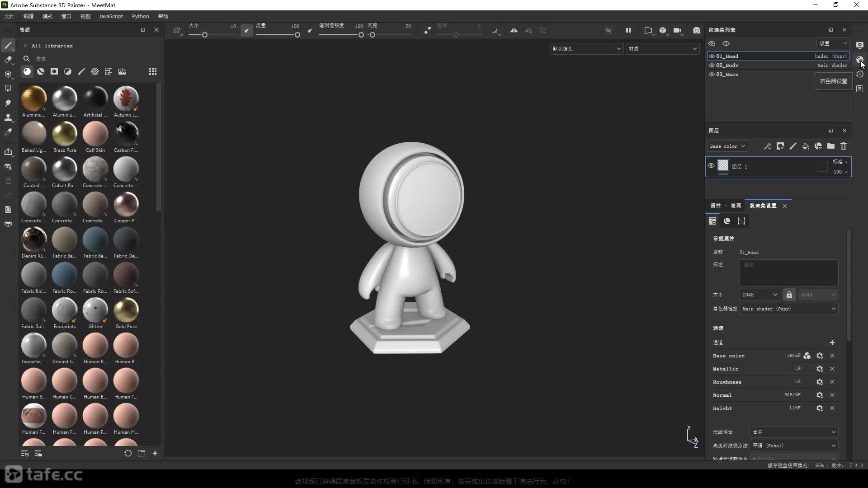The image size is (868, 488).
Task: Open the Base color channel dropdown
Action: [x=727, y=146]
